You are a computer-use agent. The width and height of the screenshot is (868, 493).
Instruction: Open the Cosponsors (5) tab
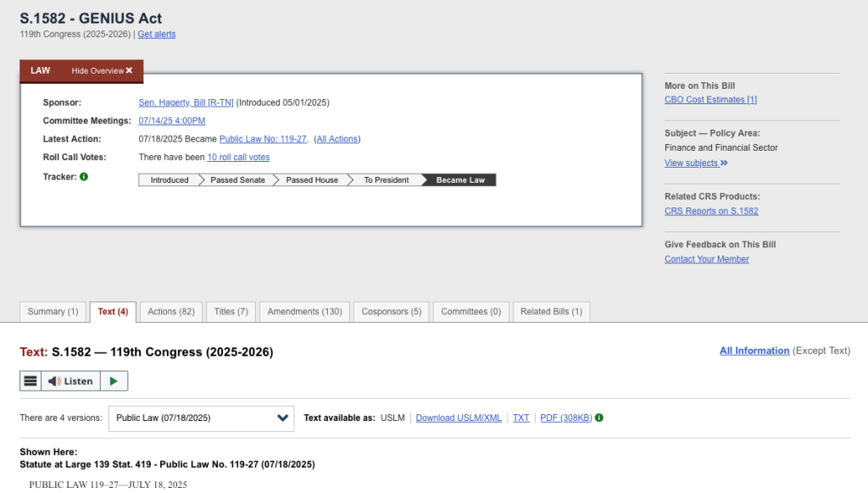click(x=391, y=312)
